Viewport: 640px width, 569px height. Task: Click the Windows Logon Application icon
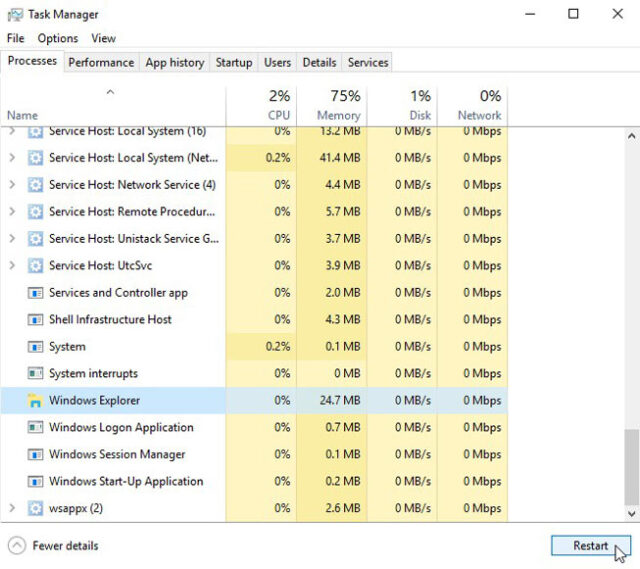pyautogui.click(x=35, y=428)
